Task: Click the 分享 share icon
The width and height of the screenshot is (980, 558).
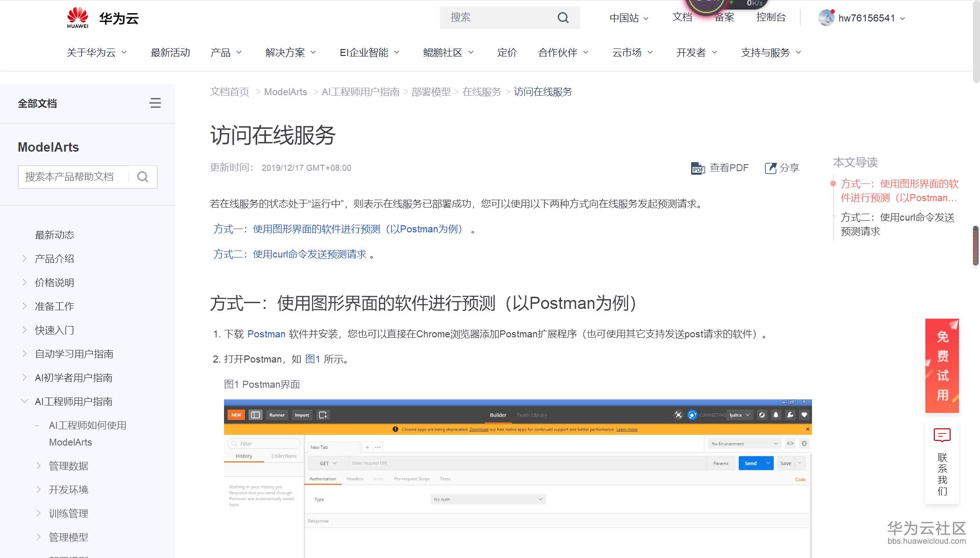Action: coord(770,168)
